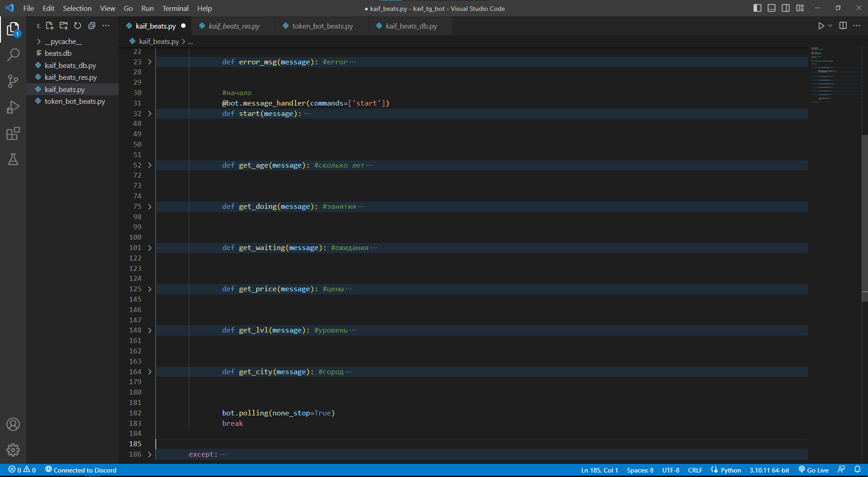Refresh the Explorer file tree
The image size is (868, 477).
click(77, 26)
